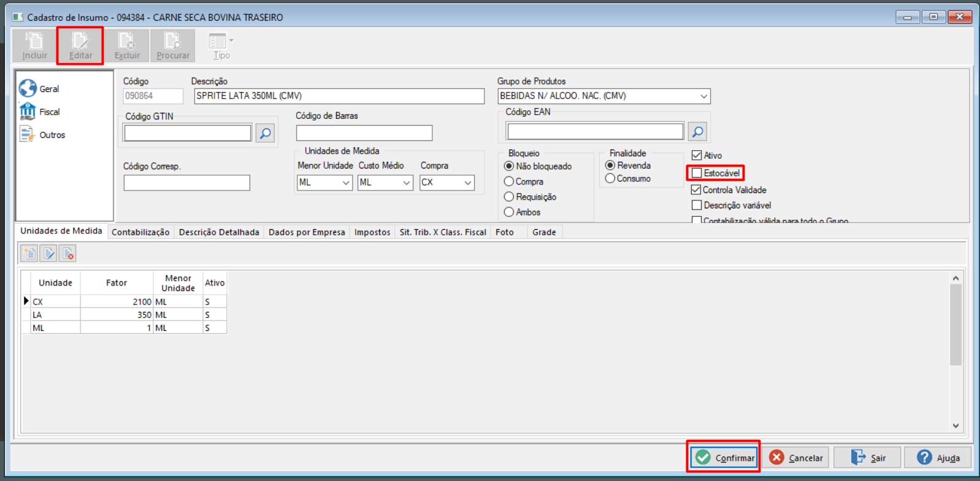Click the Cancelar button
Image resolution: width=980 pixels, height=481 pixels.
click(795, 457)
